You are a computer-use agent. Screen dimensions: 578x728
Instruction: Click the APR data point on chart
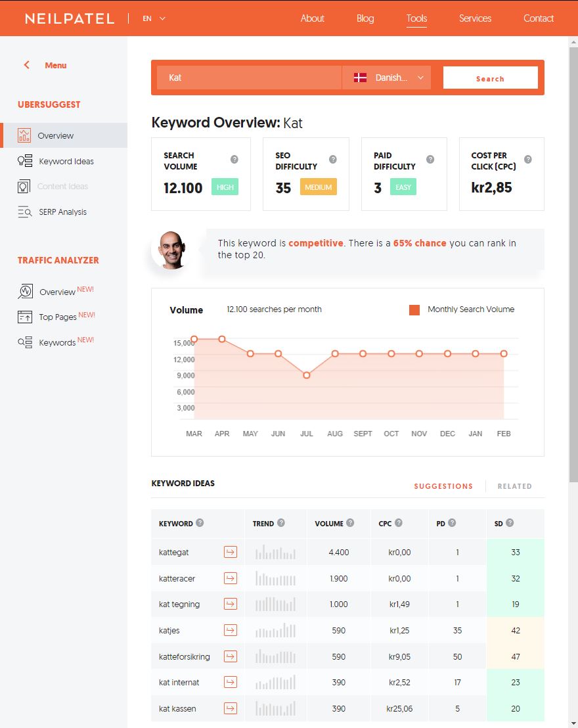(x=222, y=339)
